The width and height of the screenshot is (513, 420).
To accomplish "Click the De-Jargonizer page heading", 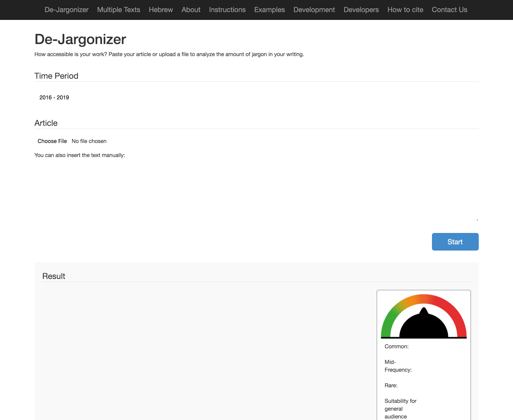I will point(80,39).
